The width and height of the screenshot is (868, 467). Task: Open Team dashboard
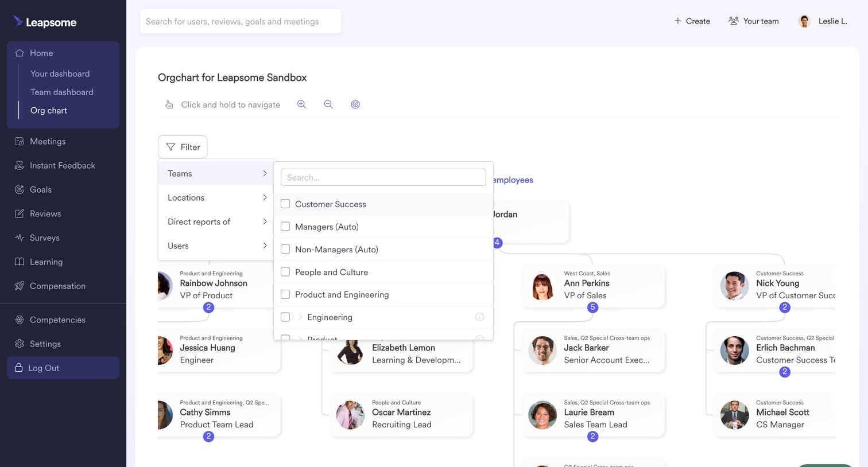coord(62,92)
